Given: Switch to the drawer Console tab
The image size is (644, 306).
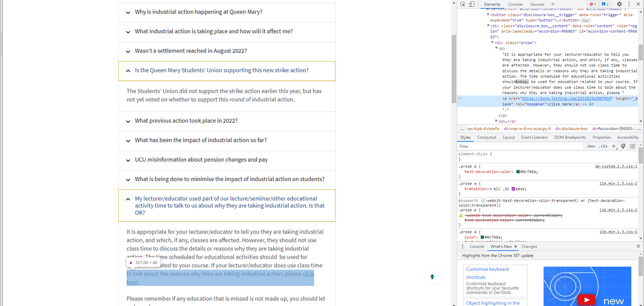Looking at the screenshot, I should (477, 247).
